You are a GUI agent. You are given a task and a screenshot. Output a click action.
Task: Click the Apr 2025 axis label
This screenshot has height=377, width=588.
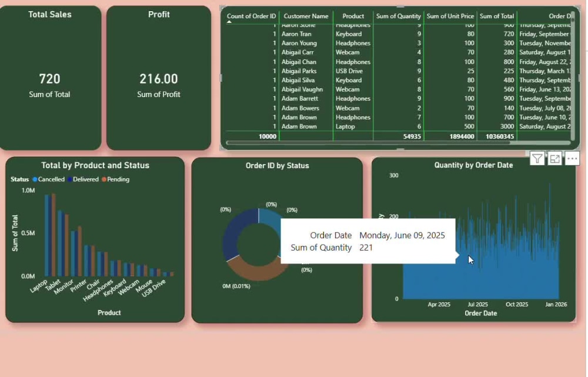point(439,304)
